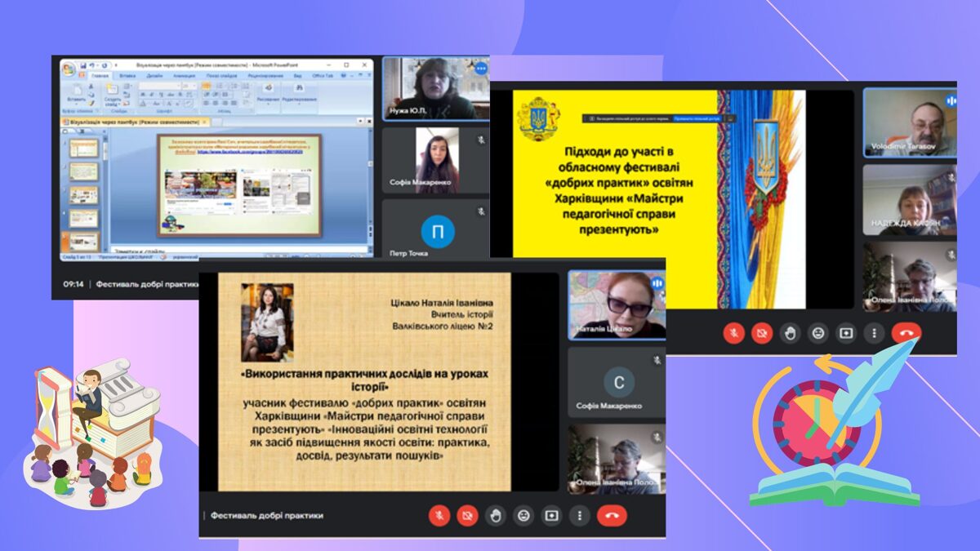Open tile options on Нужа Ю.П. video
The image size is (980, 551).
pyautogui.click(x=480, y=69)
